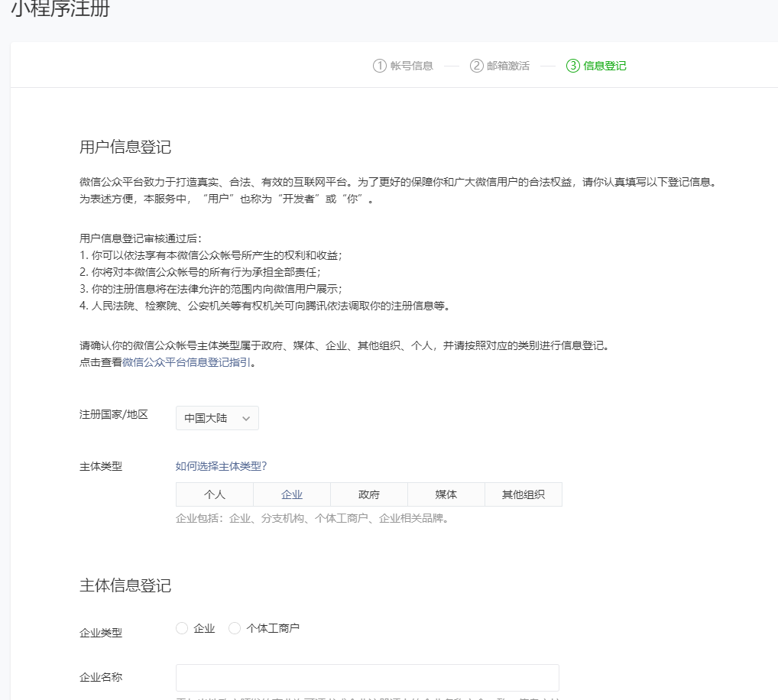Choose the 企业 radio button under 企业类型
This screenshot has width=778, height=700.
[182, 628]
